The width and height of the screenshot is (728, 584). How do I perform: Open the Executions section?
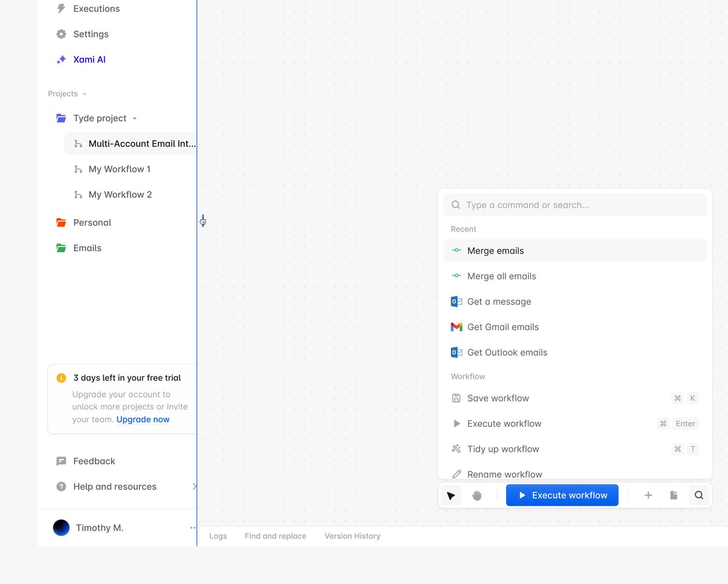(95, 8)
